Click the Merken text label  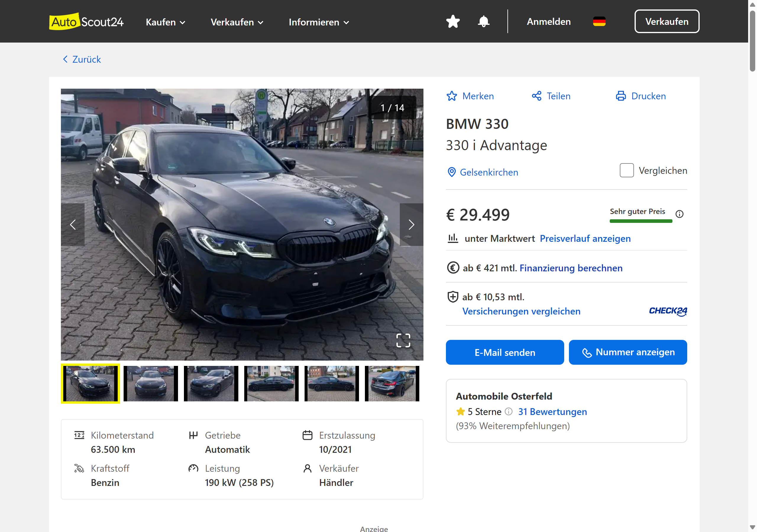478,96
